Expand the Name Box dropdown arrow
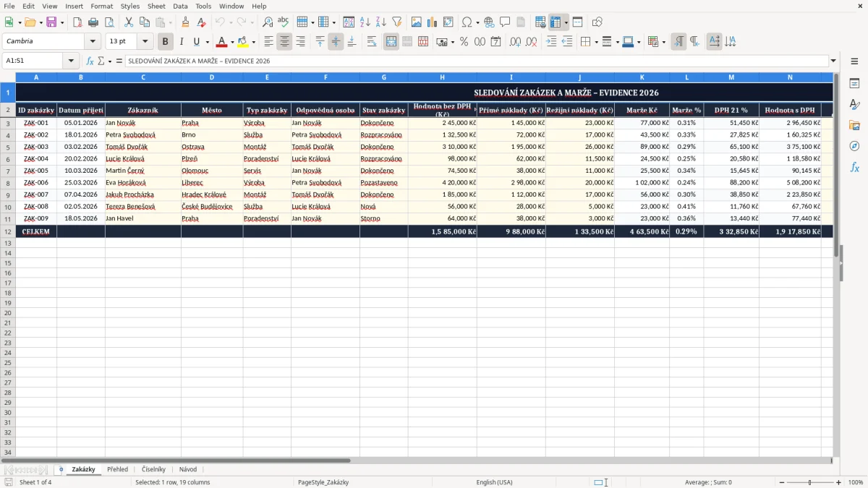This screenshot has height=488, width=868. [71, 61]
